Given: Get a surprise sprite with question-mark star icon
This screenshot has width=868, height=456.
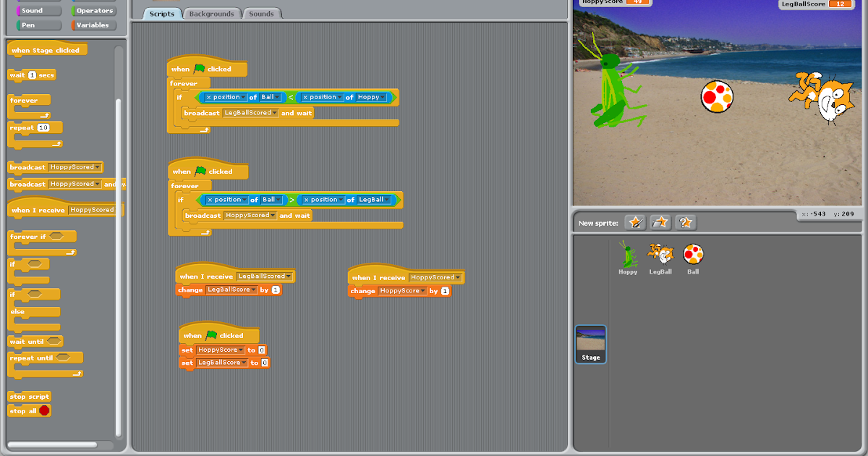Looking at the screenshot, I should tap(685, 222).
